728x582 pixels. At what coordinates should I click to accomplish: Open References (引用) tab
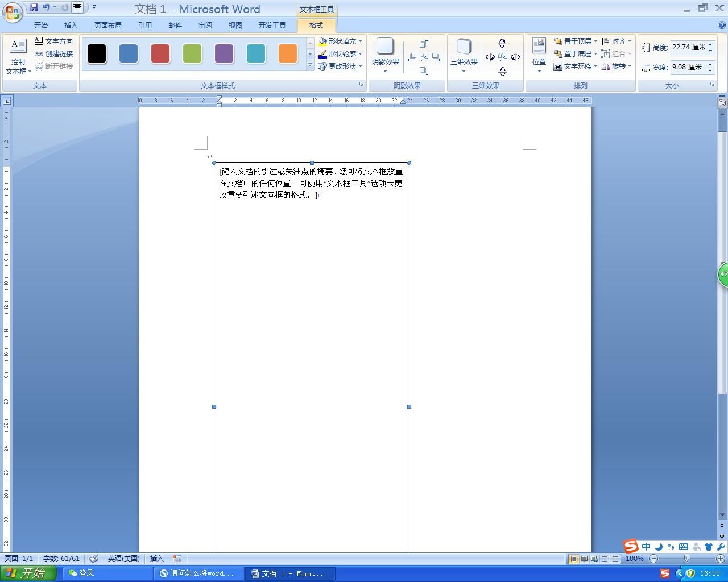point(145,26)
